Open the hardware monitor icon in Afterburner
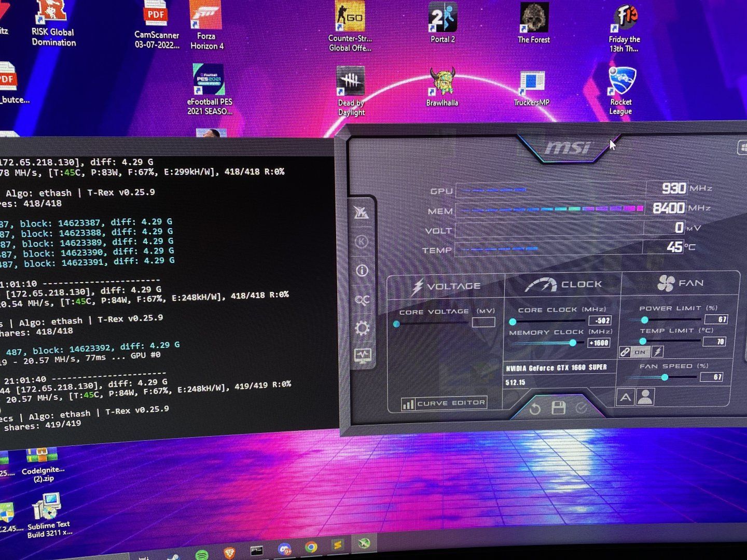Screen dimensions: 747x560 click(x=363, y=356)
